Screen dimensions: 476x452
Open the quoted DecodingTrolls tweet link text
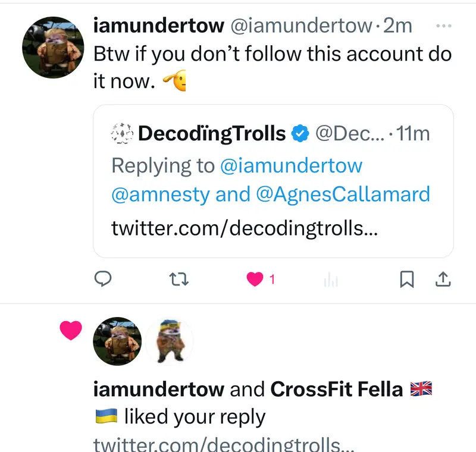(243, 228)
